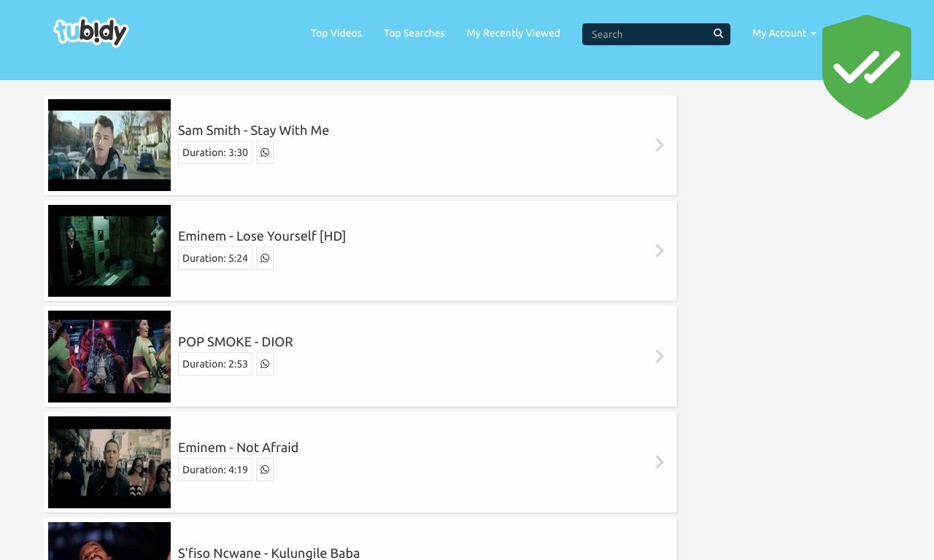Click Duration: 4:19 label
This screenshot has height=560, width=934.
click(x=215, y=470)
